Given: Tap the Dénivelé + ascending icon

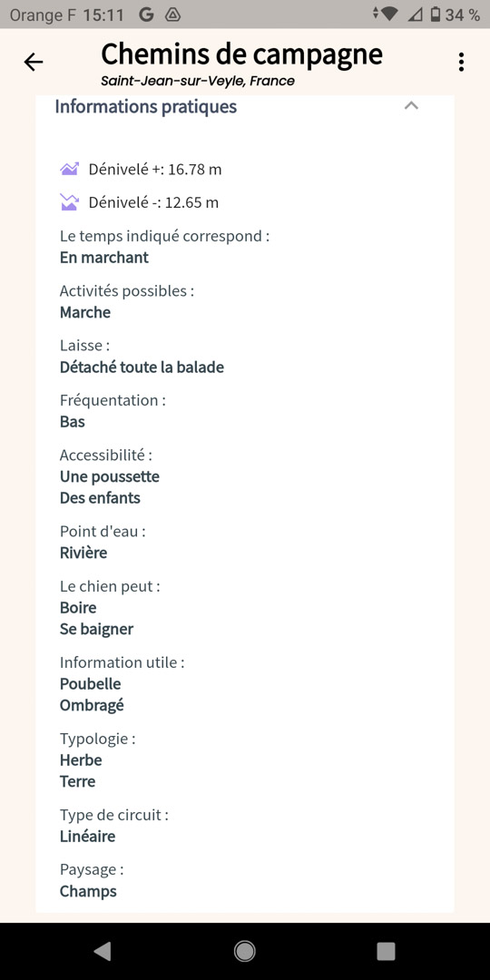Looking at the screenshot, I should [69, 169].
